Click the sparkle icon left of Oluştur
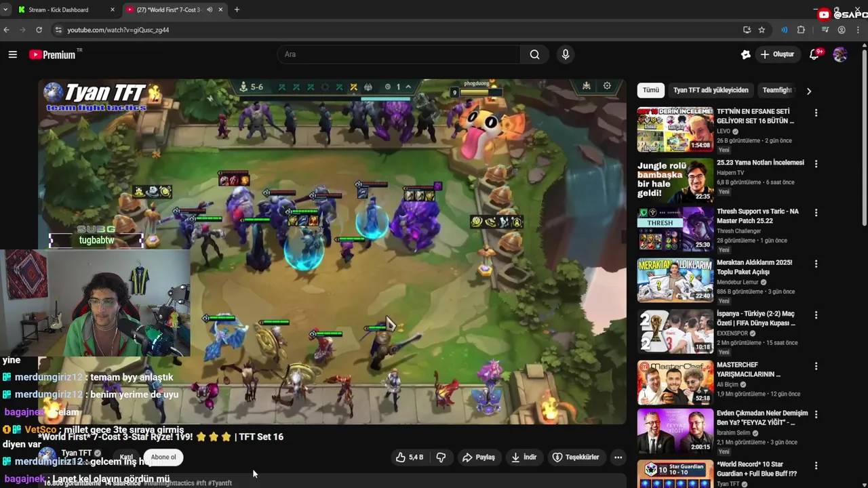The image size is (868, 488). coord(746,54)
